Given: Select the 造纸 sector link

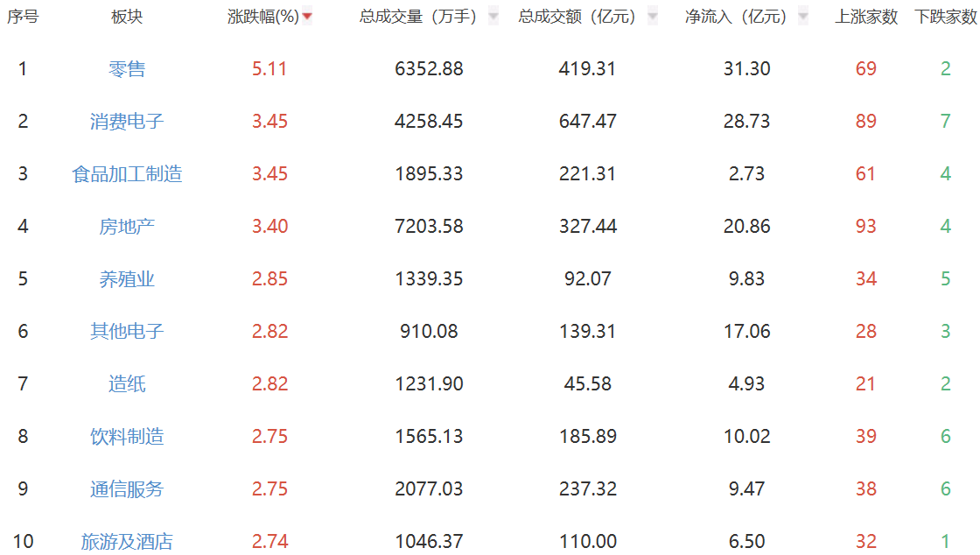Looking at the screenshot, I should pos(127,384).
